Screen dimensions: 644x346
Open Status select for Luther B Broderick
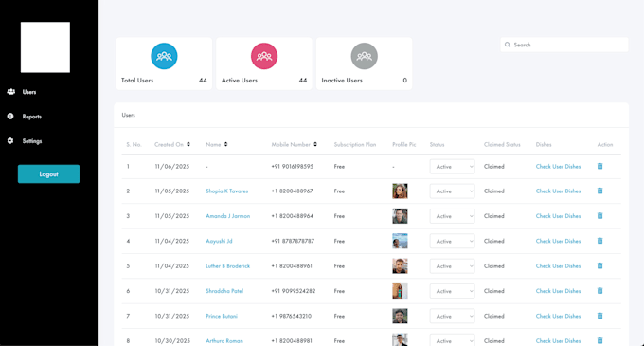452,266
